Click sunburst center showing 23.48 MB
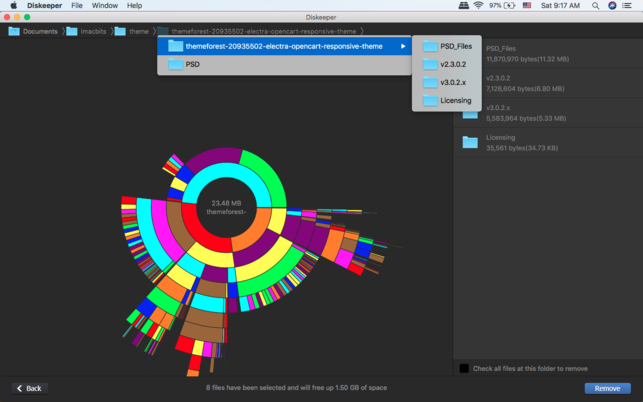This screenshot has height=402, width=643. (x=226, y=208)
